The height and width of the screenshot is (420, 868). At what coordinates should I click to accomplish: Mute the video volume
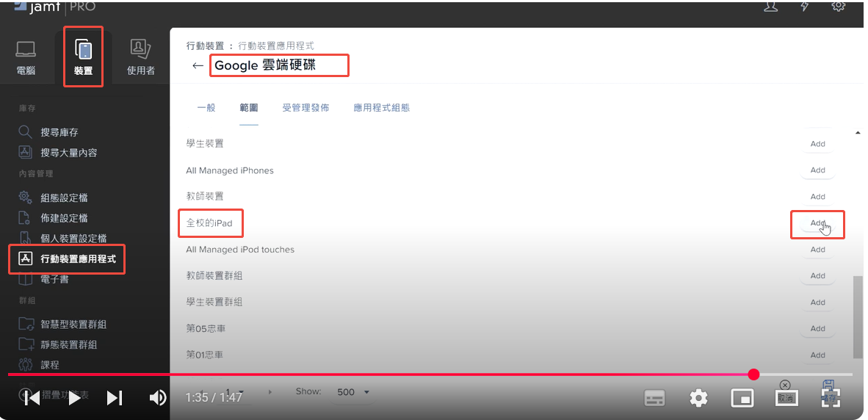point(158,398)
